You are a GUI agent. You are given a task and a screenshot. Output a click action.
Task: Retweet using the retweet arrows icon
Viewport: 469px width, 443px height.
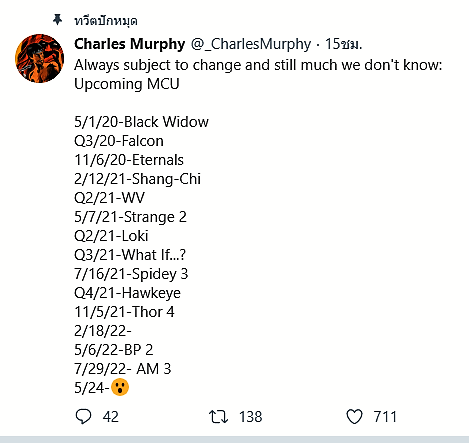[x=218, y=417]
